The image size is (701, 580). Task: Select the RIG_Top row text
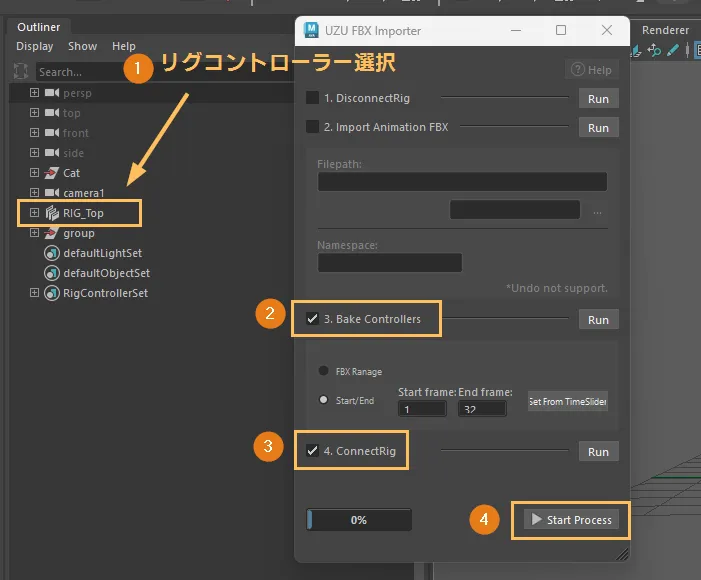point(83,213)
